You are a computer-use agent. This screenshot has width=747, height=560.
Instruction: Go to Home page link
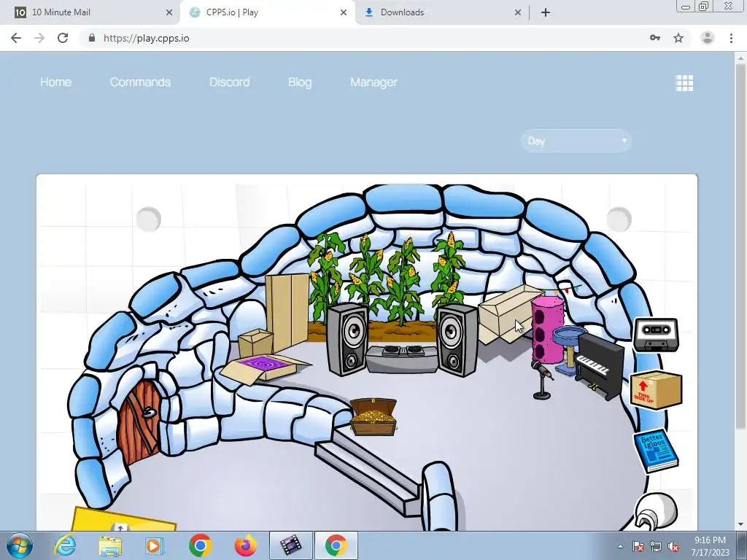(x=55, y=82)
